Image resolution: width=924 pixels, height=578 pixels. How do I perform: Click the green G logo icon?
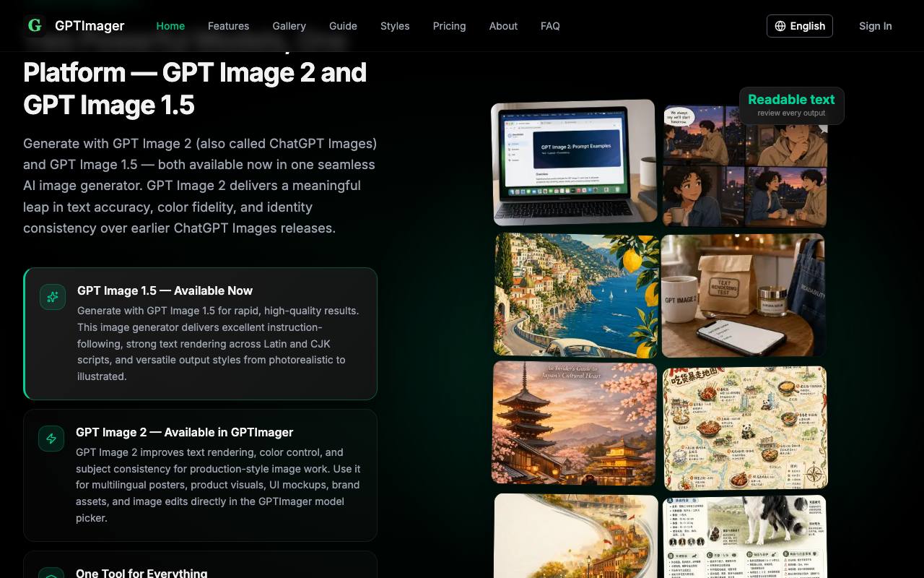(35, 26)
